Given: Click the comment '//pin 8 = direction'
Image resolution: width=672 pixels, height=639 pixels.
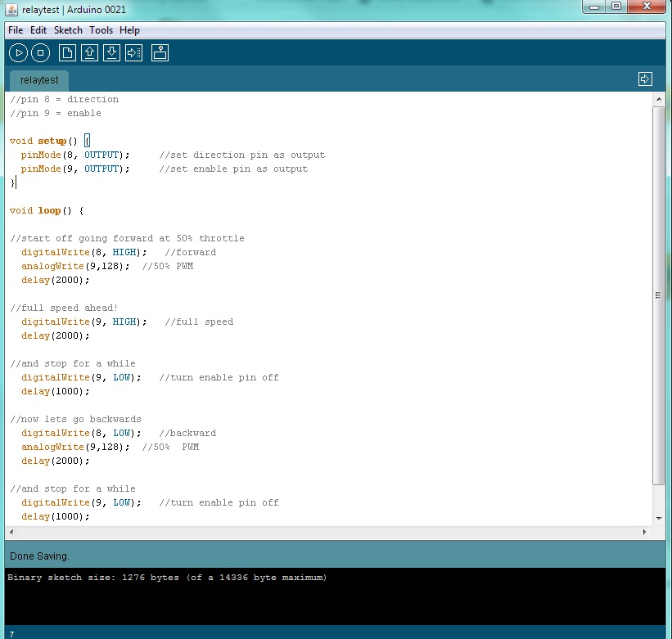Looking at the screenshot, I should click(x=65, y=99).
